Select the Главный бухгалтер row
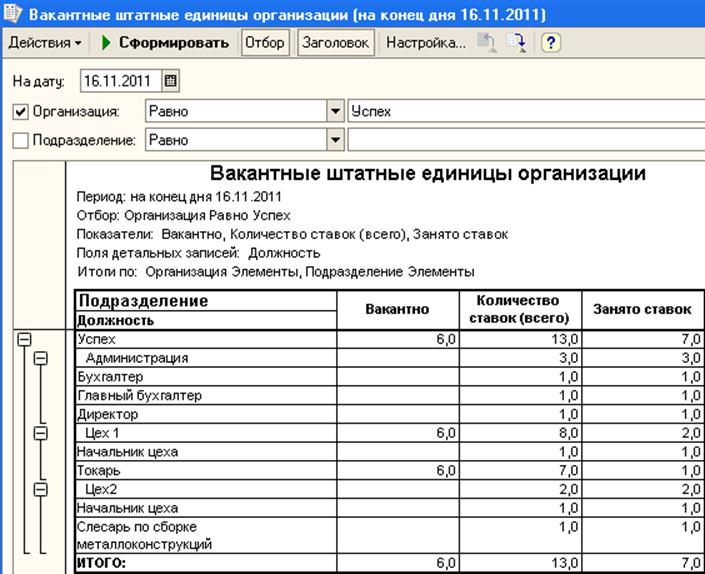This screenshot has height=574, width=705. [206, 396]
